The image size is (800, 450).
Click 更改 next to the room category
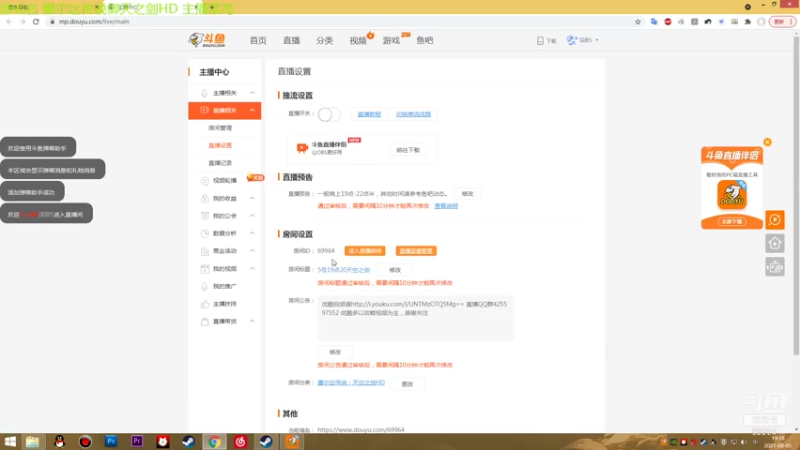407,384
